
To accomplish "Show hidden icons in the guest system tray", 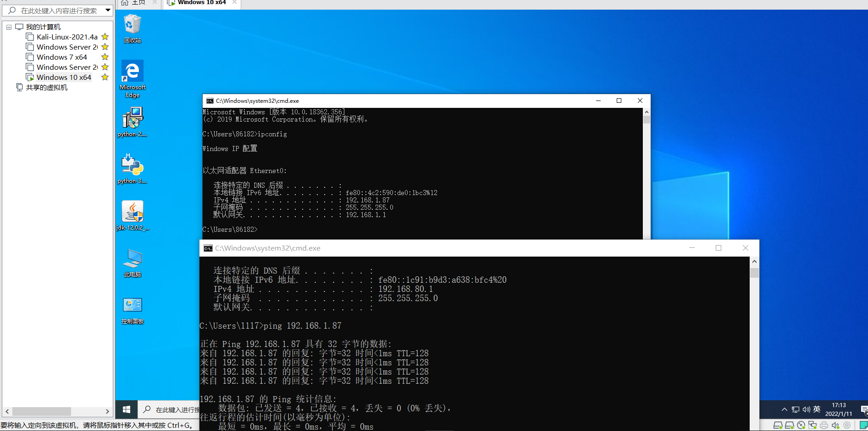I will (785, 409).
